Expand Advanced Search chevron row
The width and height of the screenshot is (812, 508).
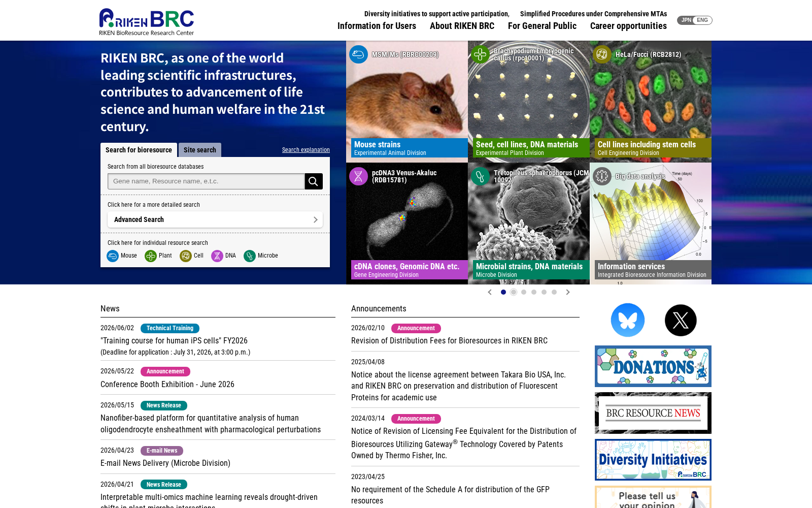click(x=215, y=219)
